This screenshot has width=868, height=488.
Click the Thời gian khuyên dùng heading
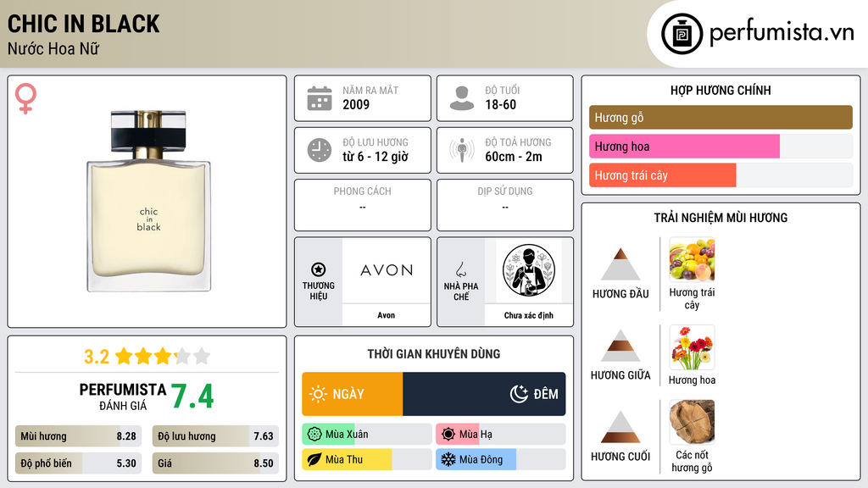coord(434,354)
